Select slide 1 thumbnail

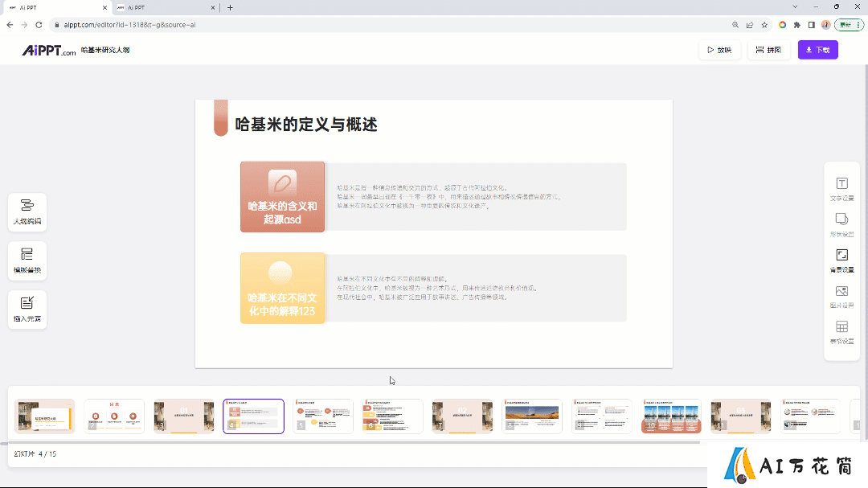click(45, 416)
